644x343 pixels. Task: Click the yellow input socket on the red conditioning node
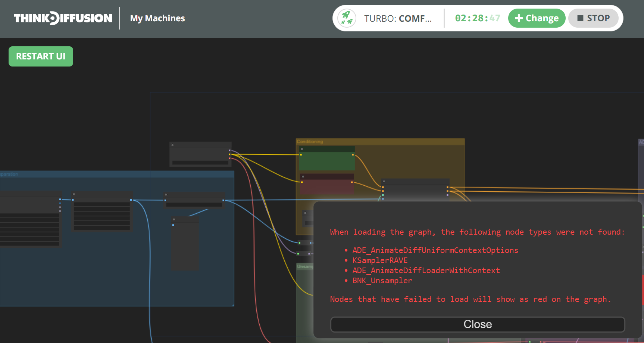point(301,183)
